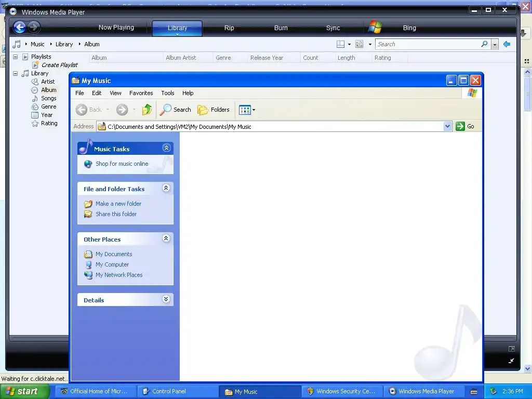Select Artist in Media Player library tree
This screenshot has height=399, width=532.
tap(47, 82)
